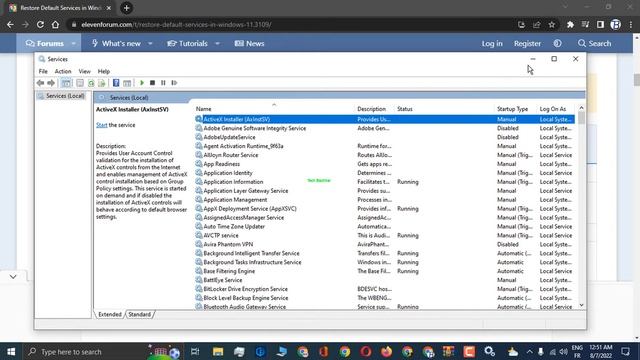Viewport: 640px width, 360px height.
Task: Expand the Tutorials dropdown arrow
Action: (x=218, y=44)
